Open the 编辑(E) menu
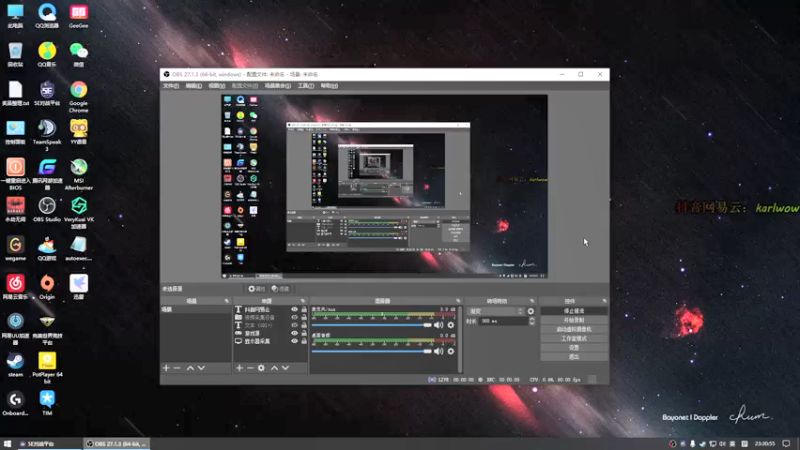Image resolution: width=800 pixels, height=450 pixels. [194, 86]
